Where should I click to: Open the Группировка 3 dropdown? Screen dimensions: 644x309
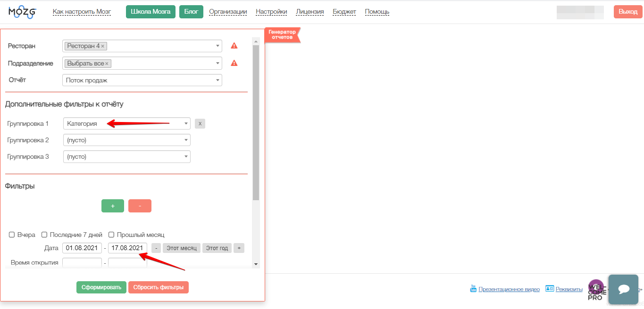pos(126,157)
